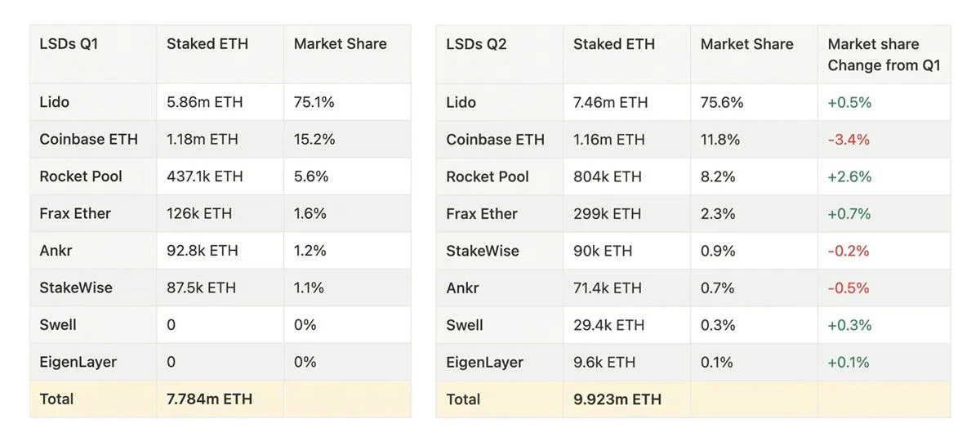
Task: Click the "LSDs Q1" table header
Action: [x=69, y=44]
